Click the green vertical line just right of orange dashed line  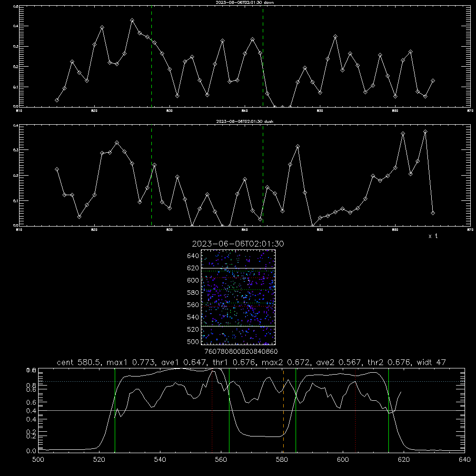[x=296, y=410]
